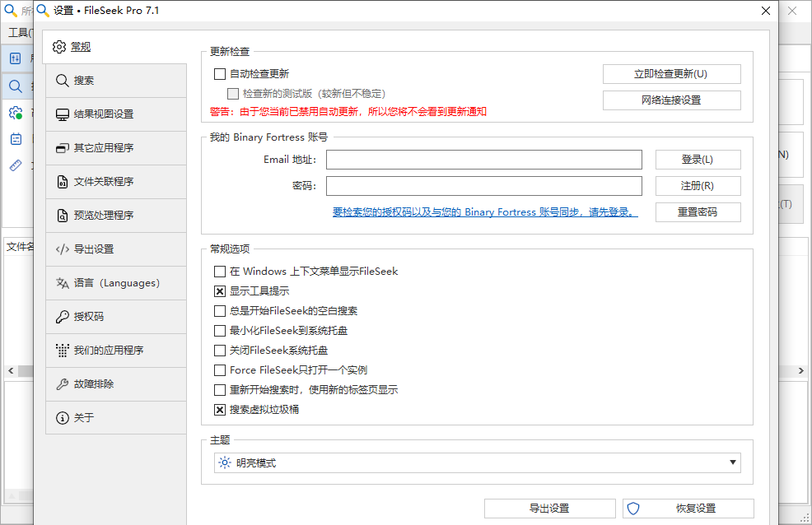
Task: Open the Binary Fortress login sync link
Action: [x=485, y=212]
